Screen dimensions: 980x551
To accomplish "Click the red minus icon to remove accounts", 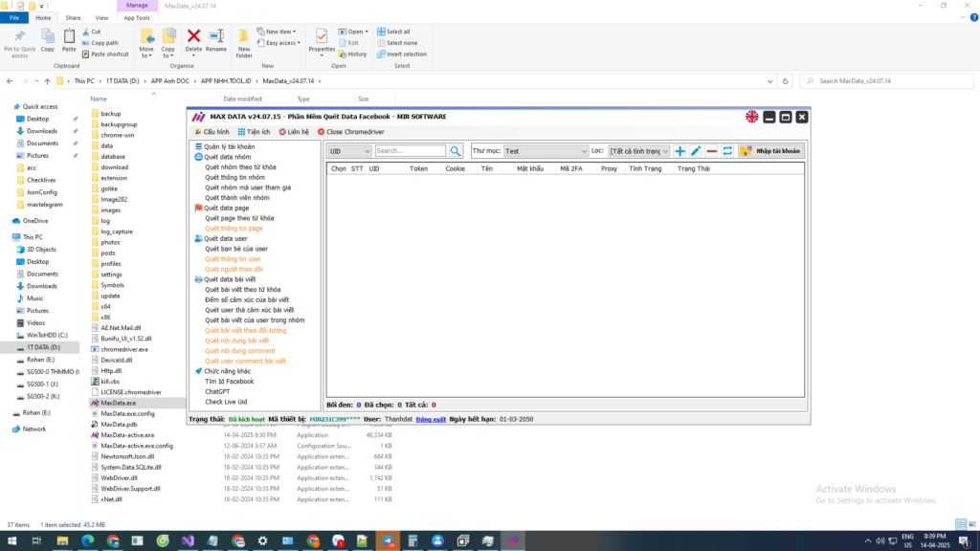I will (712, 151).
